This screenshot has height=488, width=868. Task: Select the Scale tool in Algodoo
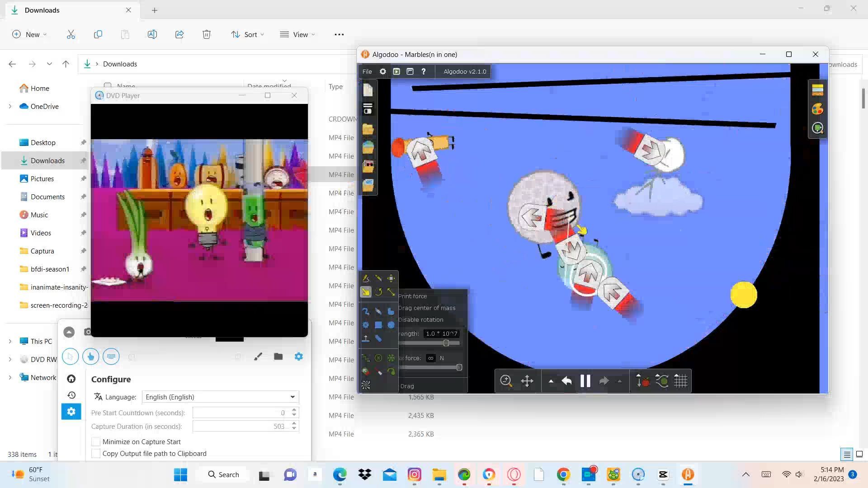pos(391,292)
